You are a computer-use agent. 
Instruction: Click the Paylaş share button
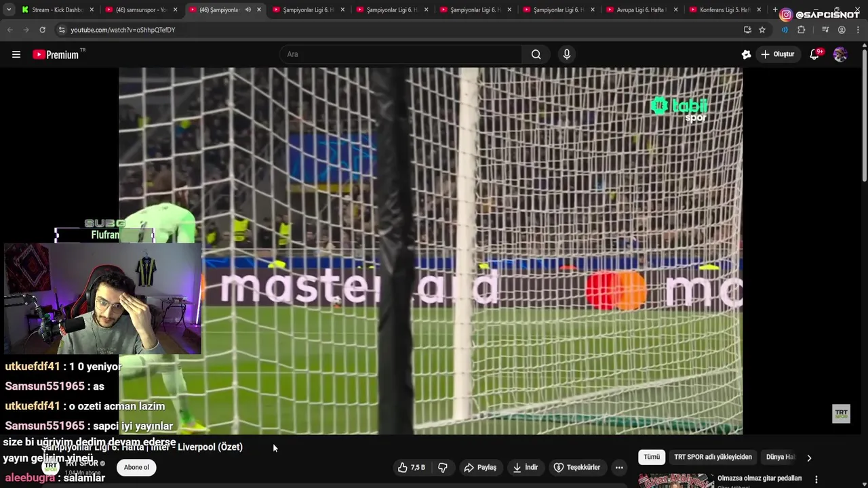[480, 468]
